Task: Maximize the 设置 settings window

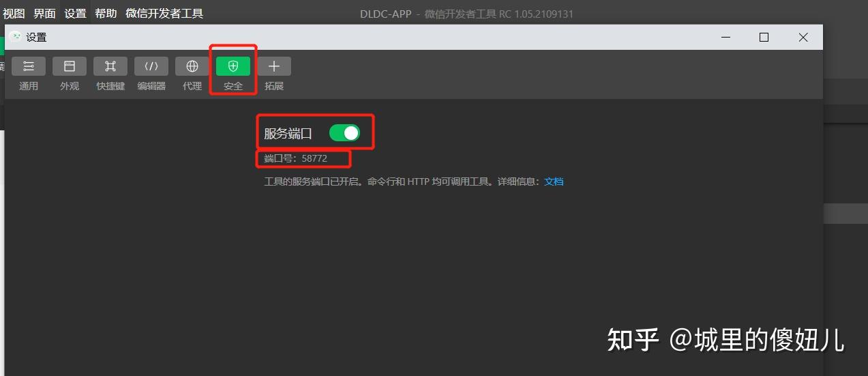Action: [764, 38]
